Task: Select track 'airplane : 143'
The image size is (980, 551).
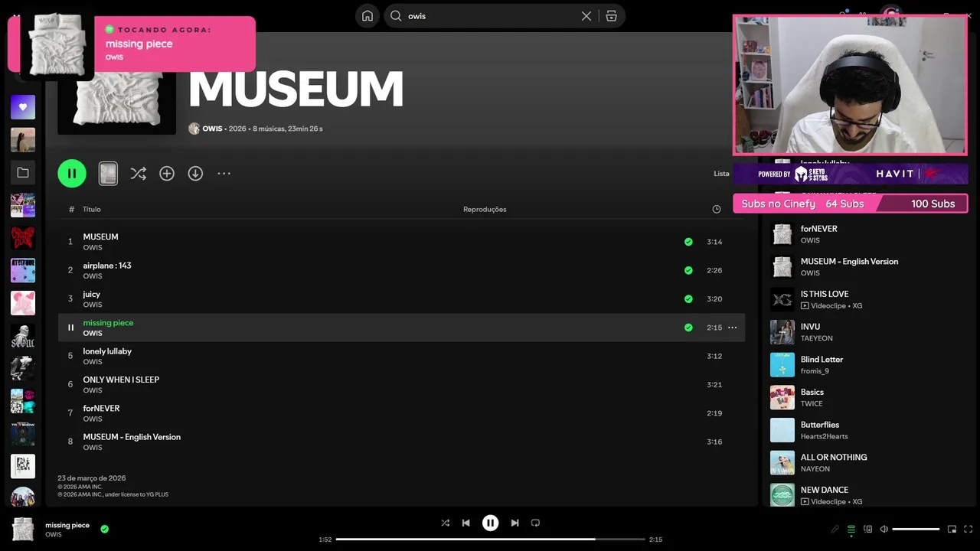Action: click(107, 266)
